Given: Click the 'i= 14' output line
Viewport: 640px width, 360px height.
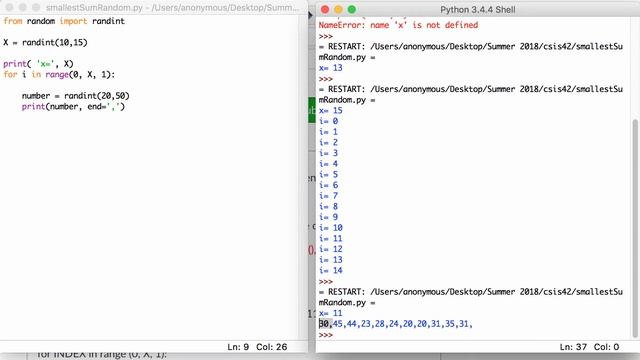Looking at the screenshot, I should click(331, 270).
